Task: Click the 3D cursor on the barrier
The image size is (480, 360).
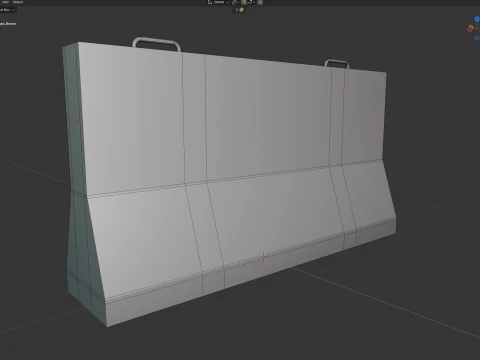Action: pos(263,257)
